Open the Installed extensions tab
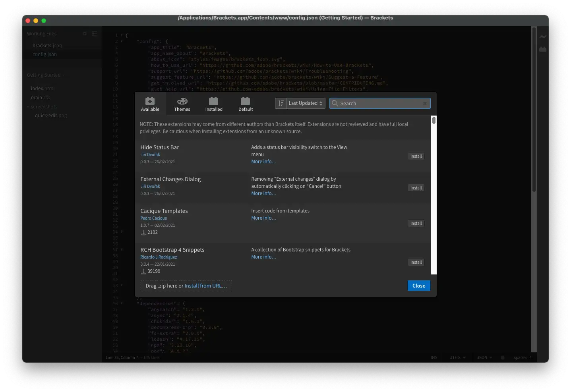 click(214, 104)
